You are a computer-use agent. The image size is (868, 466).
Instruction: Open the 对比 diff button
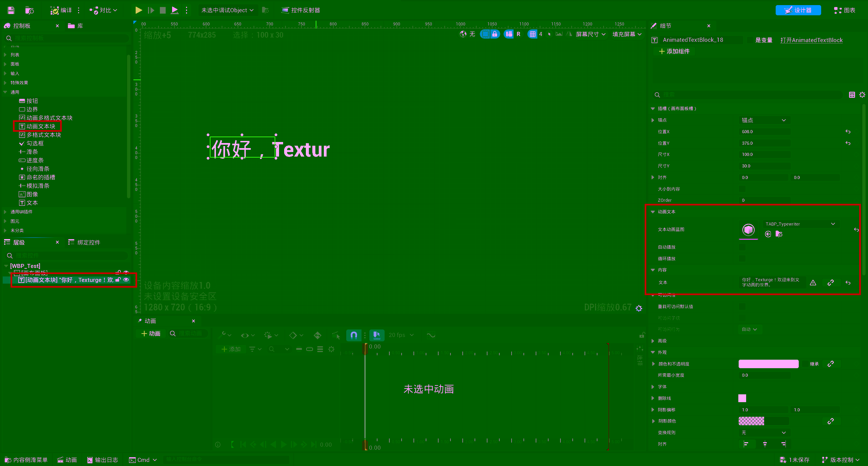[x=104, y=10]
